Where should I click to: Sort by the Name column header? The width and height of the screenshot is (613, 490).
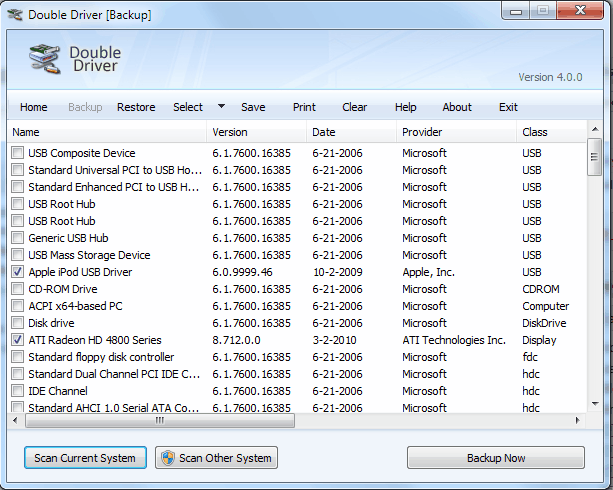point(106,132)
